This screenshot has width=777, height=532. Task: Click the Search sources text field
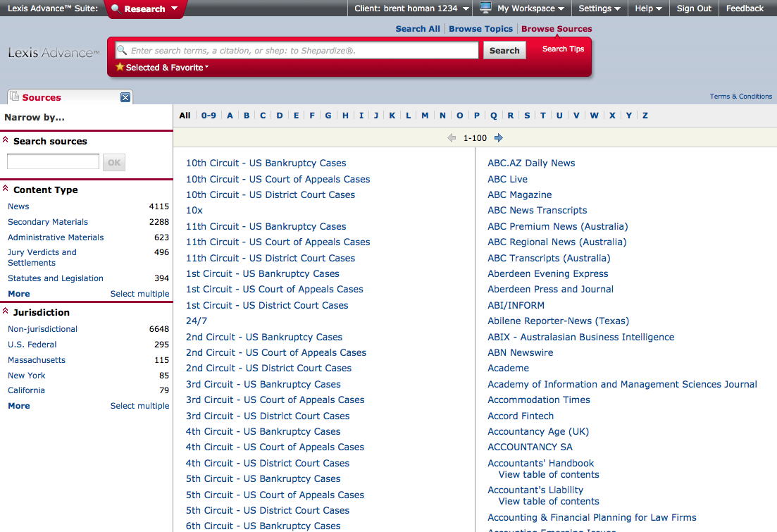(53, 161)
